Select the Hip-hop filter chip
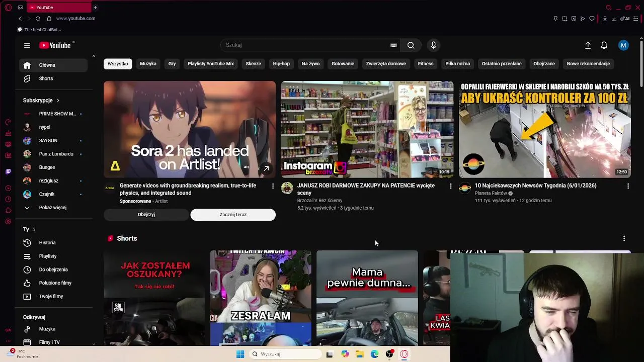644x362 pixels. pyautogui.click(x=281, y=64)
